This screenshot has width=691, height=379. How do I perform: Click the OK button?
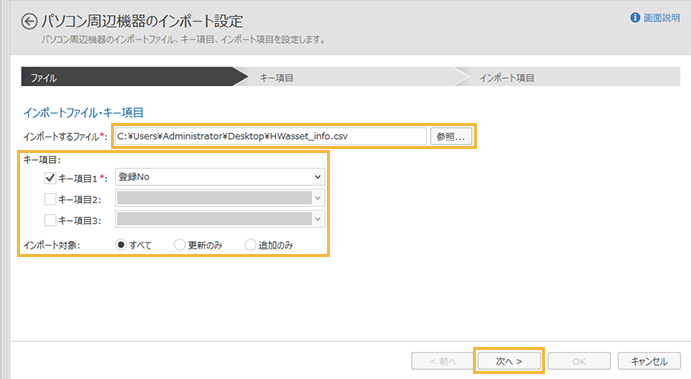tap(579, 361)
